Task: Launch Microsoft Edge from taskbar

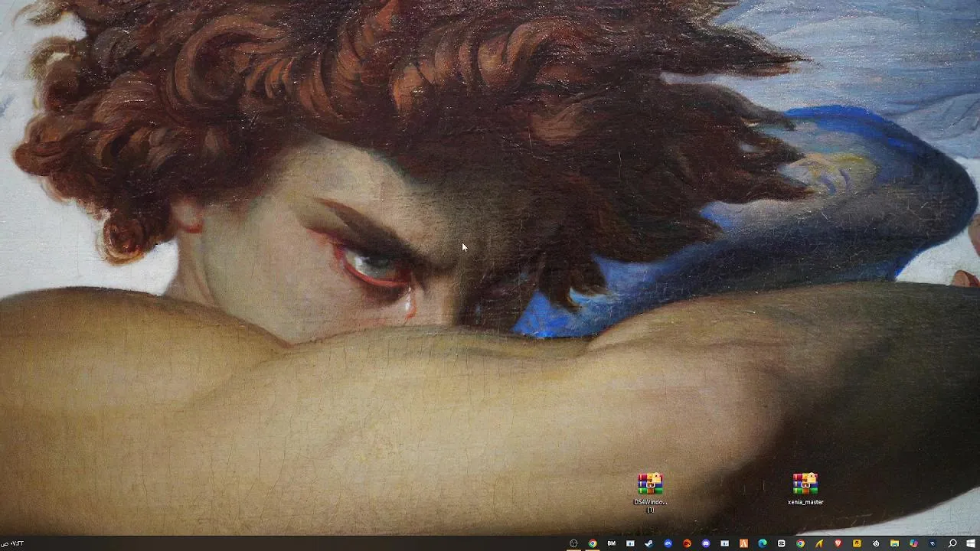Action: pos(763,543)
